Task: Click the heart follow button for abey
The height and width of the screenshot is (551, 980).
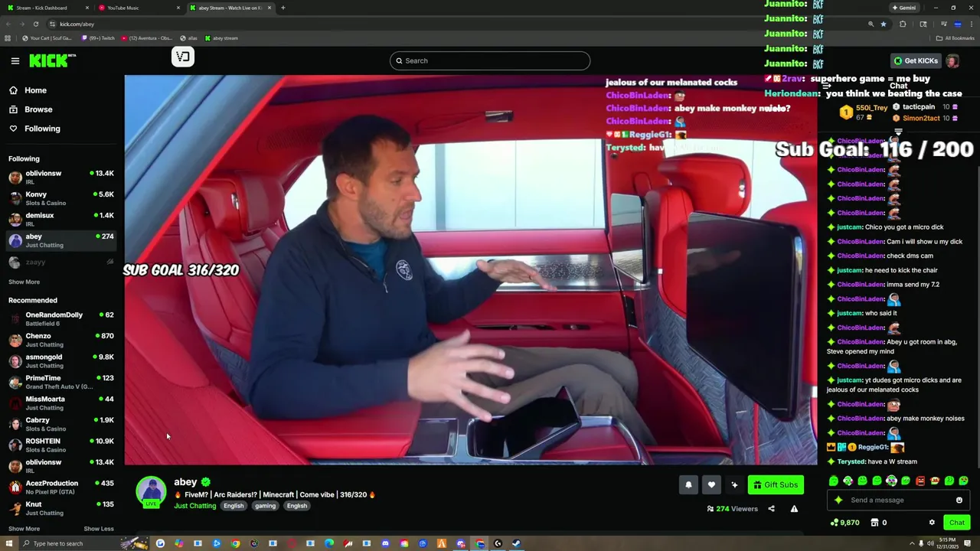Action: [711, 484]
